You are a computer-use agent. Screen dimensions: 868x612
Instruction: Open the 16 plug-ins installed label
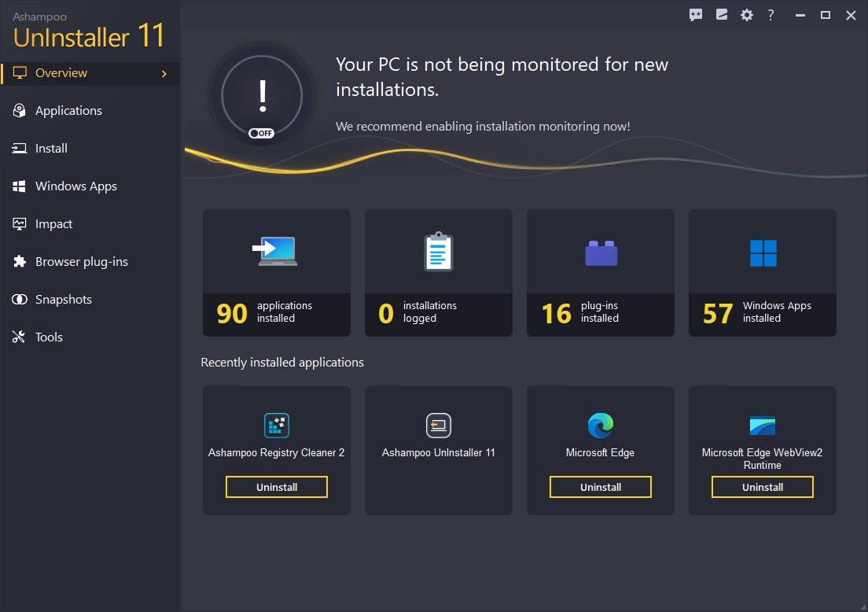601,314
